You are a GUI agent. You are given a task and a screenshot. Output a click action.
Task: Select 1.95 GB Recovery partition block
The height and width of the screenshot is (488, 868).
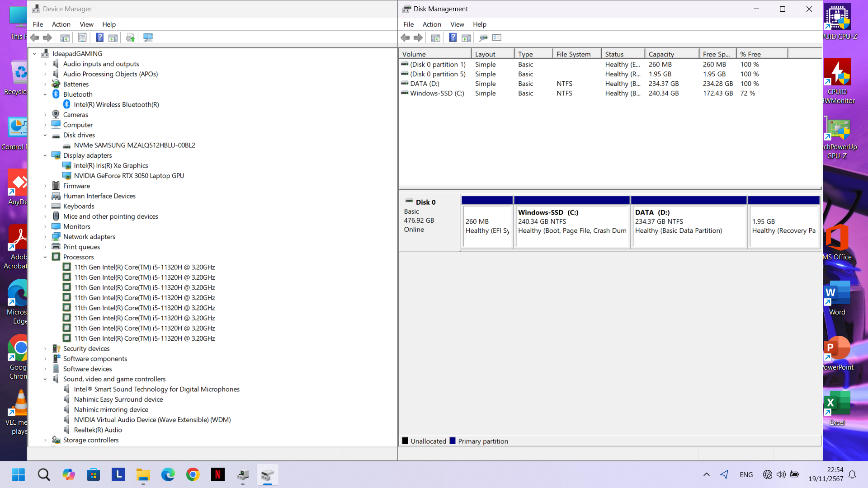coord(784,222)
